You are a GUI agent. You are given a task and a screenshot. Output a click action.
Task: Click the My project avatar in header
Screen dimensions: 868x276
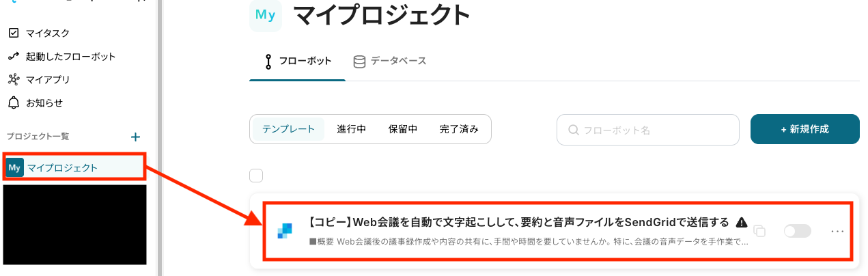(266, 16)
